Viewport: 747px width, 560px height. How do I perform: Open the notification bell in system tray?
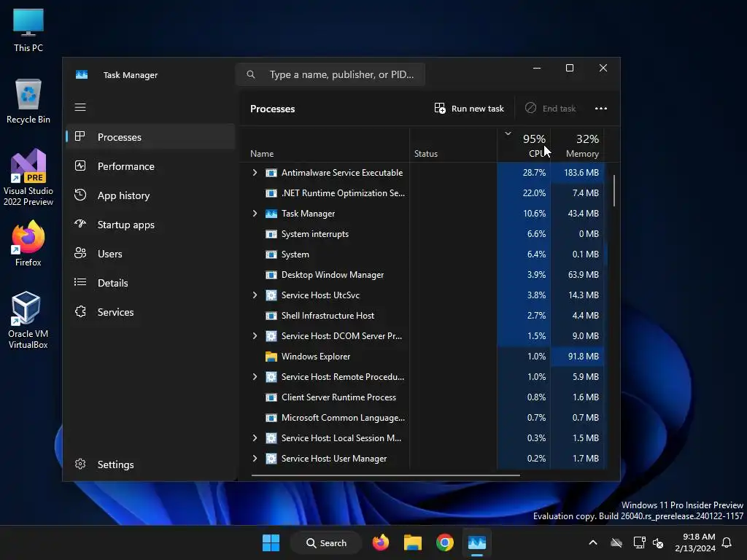click(x=727, y=542)
